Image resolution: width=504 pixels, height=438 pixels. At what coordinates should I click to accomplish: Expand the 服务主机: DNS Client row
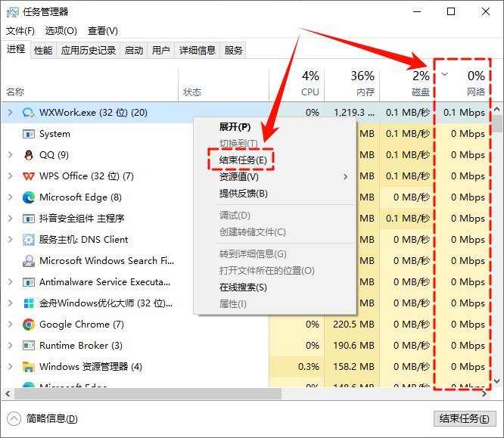pyautogui.click(x=11, y=240)
